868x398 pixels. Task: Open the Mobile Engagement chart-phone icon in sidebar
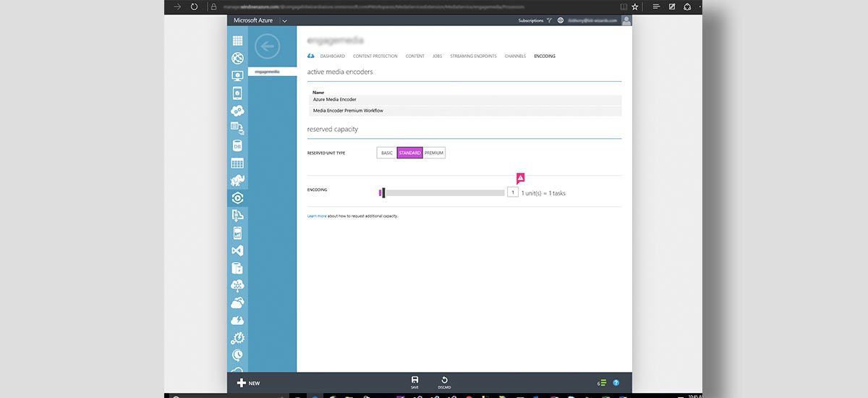(237, 233)
